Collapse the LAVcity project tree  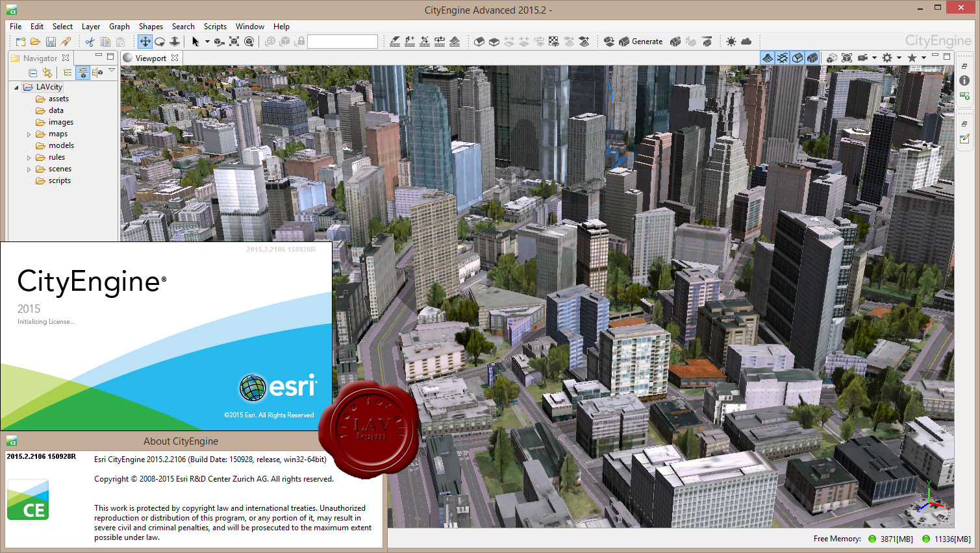point(16,87)
